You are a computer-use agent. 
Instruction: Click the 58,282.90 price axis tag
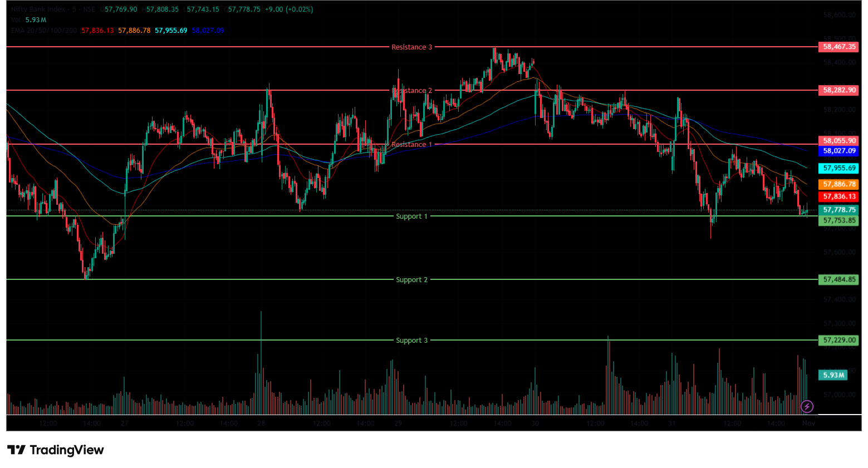[839, 90]
